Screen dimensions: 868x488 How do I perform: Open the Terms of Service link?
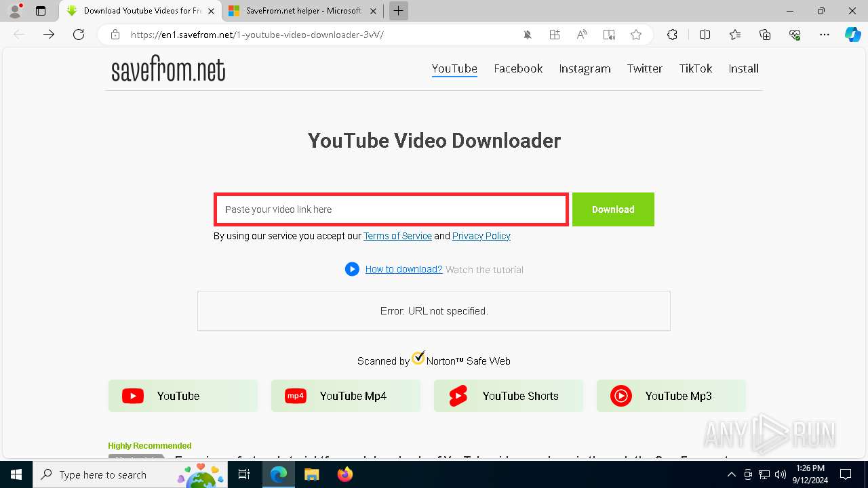click(397, 236)
